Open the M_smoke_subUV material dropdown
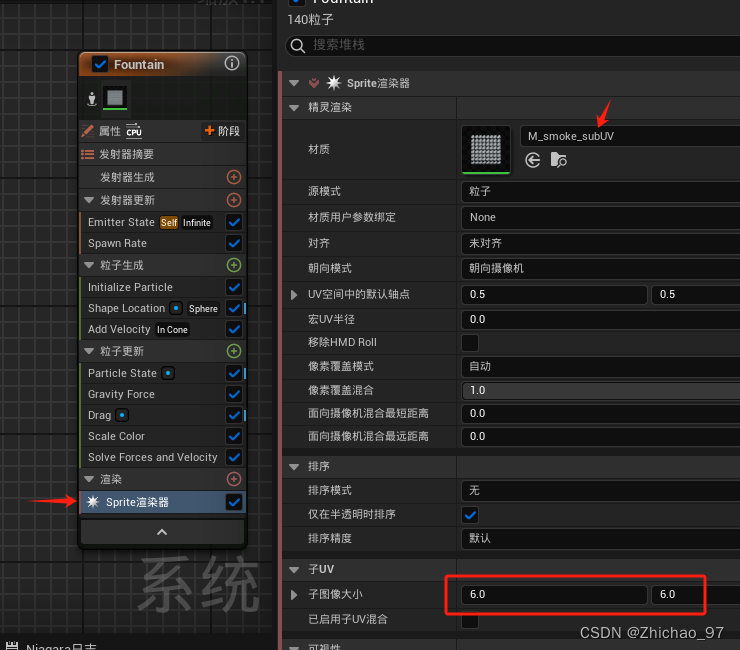 coord(630,136)
